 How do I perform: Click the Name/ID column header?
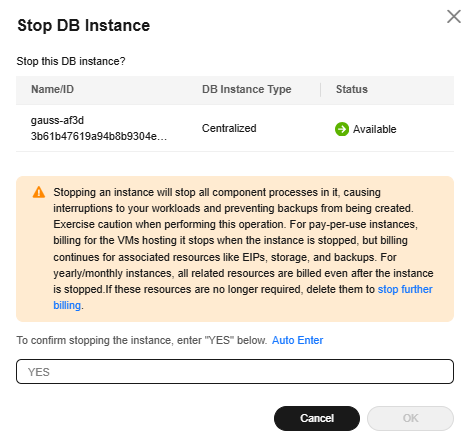tap(52, 89)
